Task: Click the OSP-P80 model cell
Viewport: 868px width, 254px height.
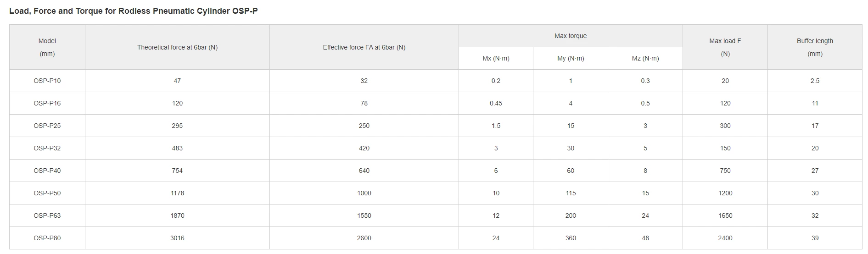Action: [x=47, y=238]
